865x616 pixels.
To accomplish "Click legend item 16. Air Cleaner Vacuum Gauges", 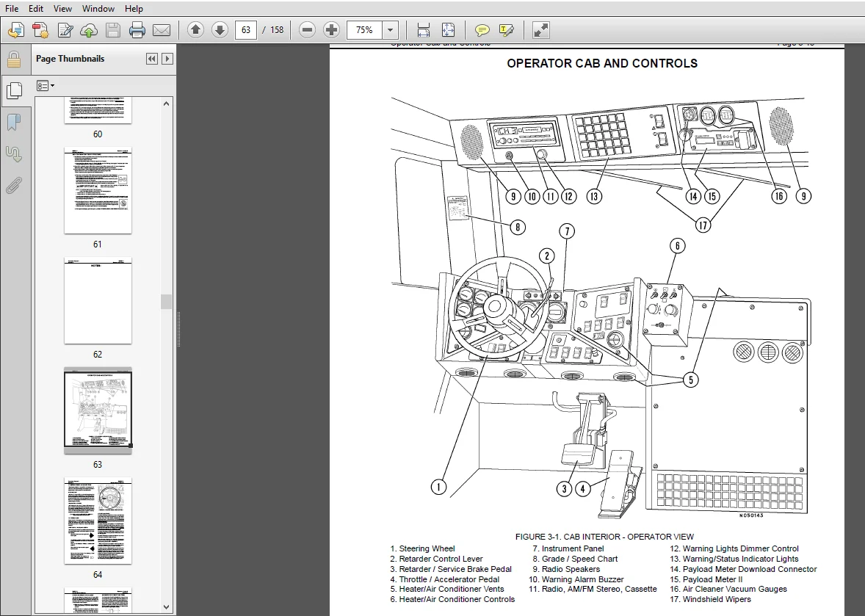I will click(x=728, y=589).
